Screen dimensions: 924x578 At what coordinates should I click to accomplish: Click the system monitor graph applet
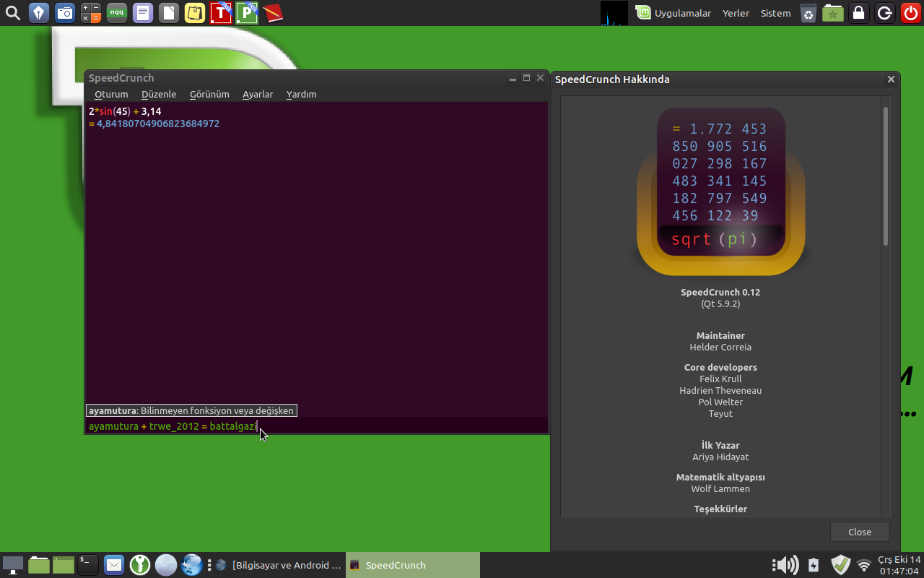click(614, 13)
